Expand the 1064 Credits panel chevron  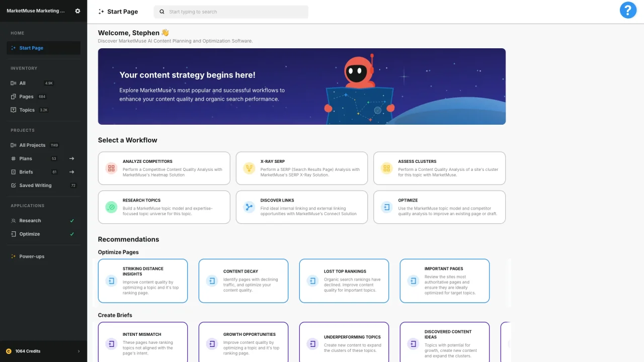tap(79, 351)
